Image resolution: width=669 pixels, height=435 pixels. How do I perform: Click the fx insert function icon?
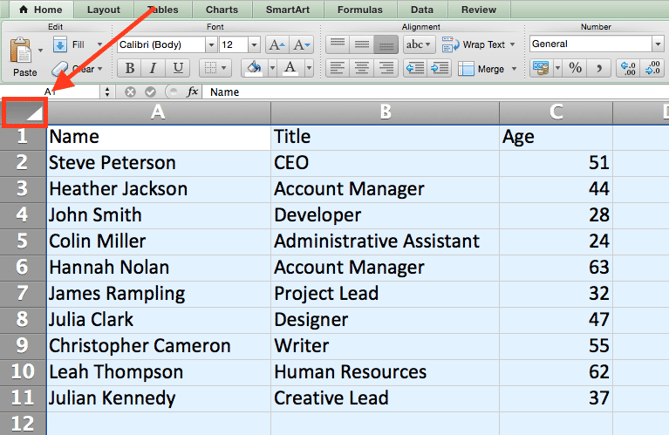[190, 91]
